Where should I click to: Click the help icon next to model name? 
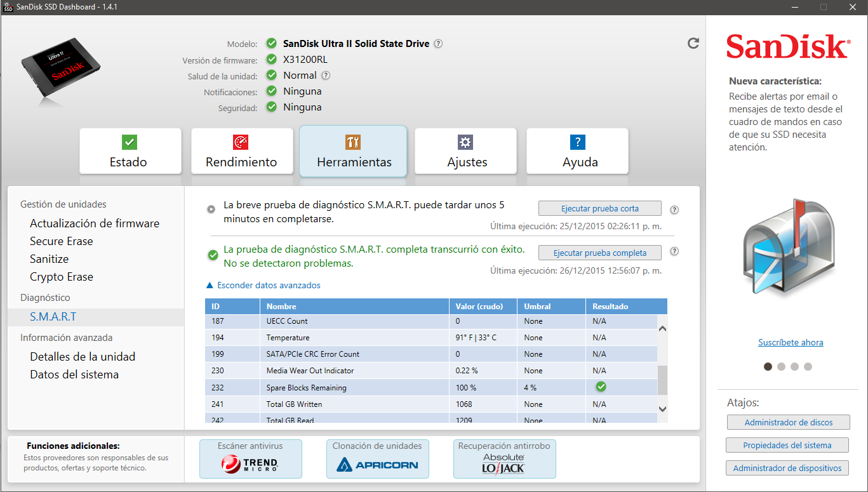438,44
